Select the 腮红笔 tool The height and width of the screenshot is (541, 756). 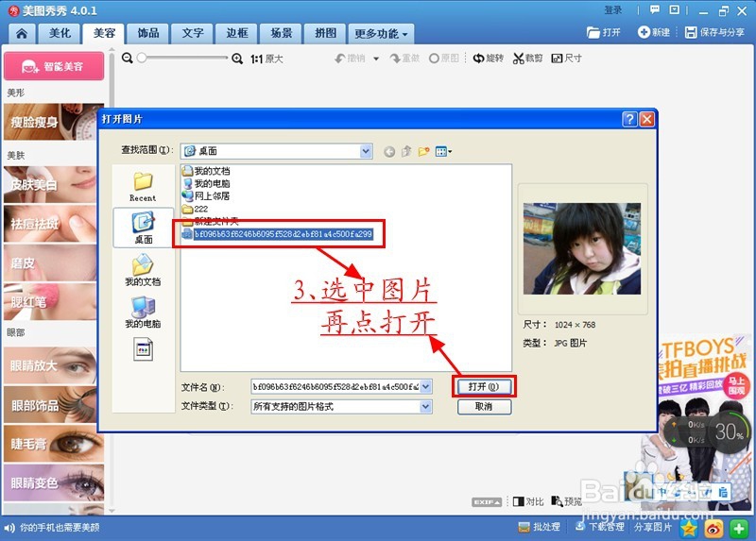(51, 301)
